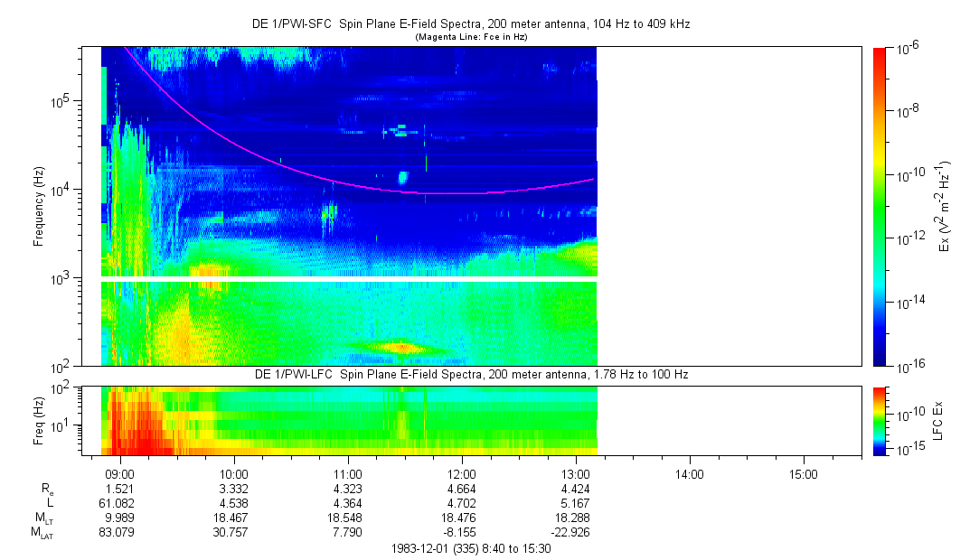
Task: Click the MLT value 9.989
Action: tap(120, 518)
